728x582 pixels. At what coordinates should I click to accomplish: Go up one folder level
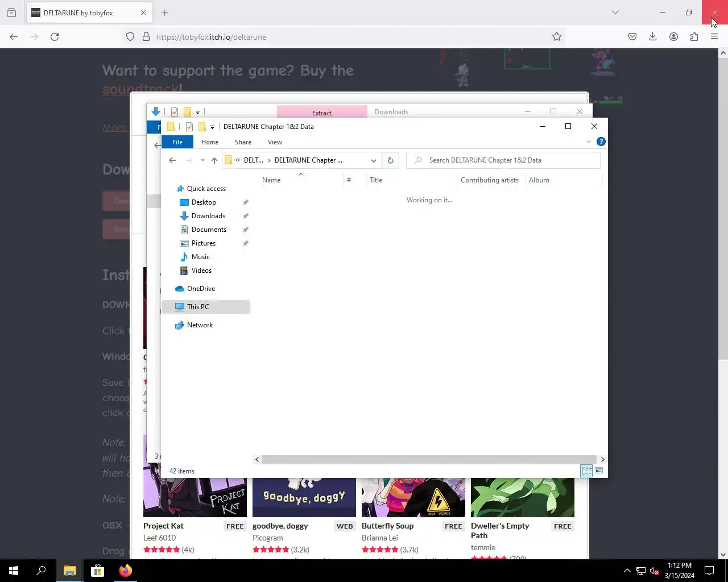click(214, 160)
